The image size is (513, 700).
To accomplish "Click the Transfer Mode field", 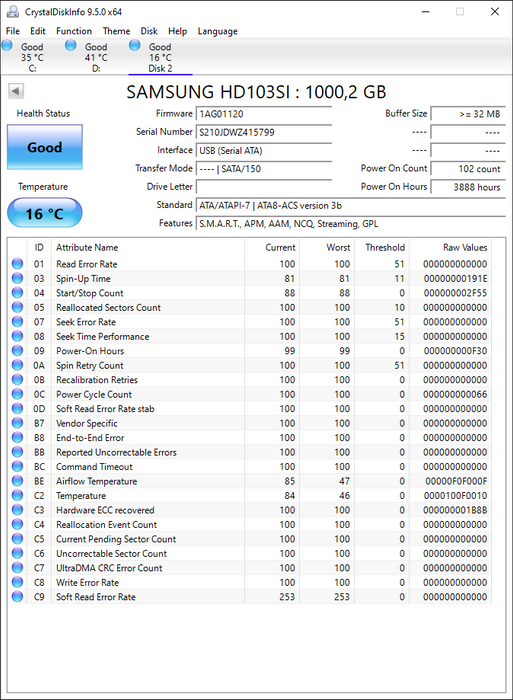I will tap(264, 169).
